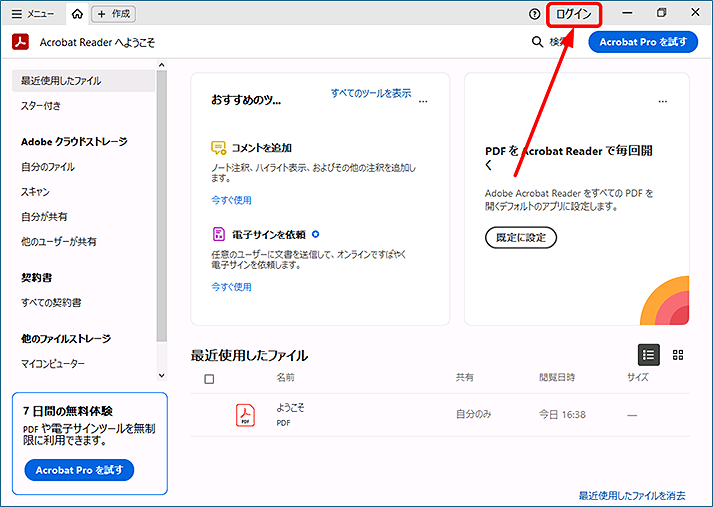Open the ellipsis menu on the PDF default card
Image resolution: width=713 pixels, height=507 pixels.
(x=663, y=101)
